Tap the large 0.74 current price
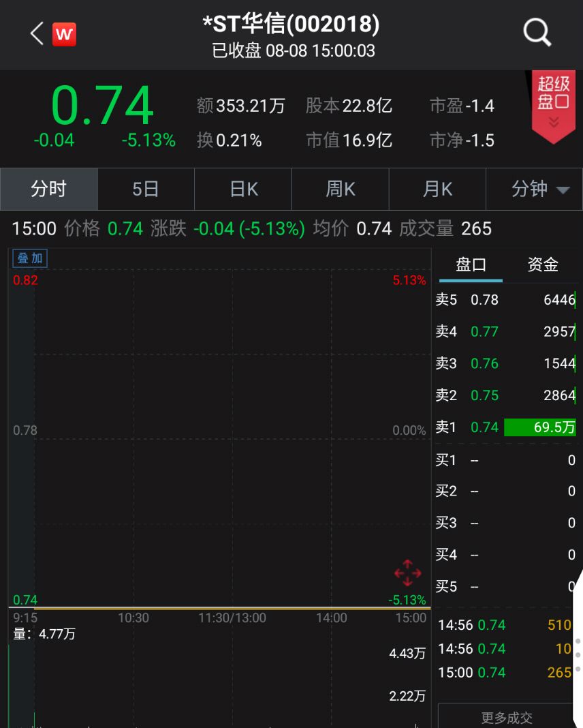 pos(102,106)
